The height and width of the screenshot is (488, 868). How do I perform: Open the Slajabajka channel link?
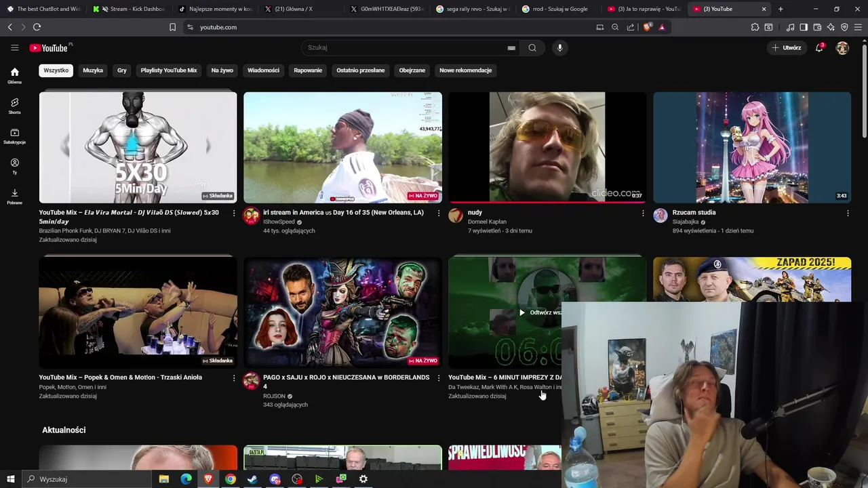[x=685, y=222]
